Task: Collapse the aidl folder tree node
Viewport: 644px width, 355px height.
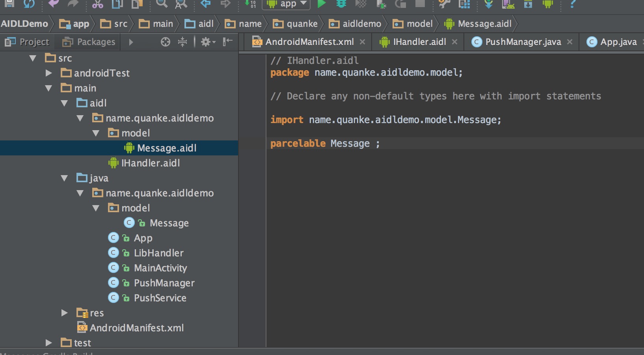Action: click(65, 103)
